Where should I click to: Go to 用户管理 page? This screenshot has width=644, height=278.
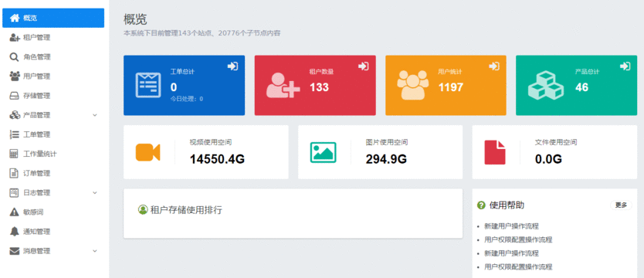coord(53,76)
